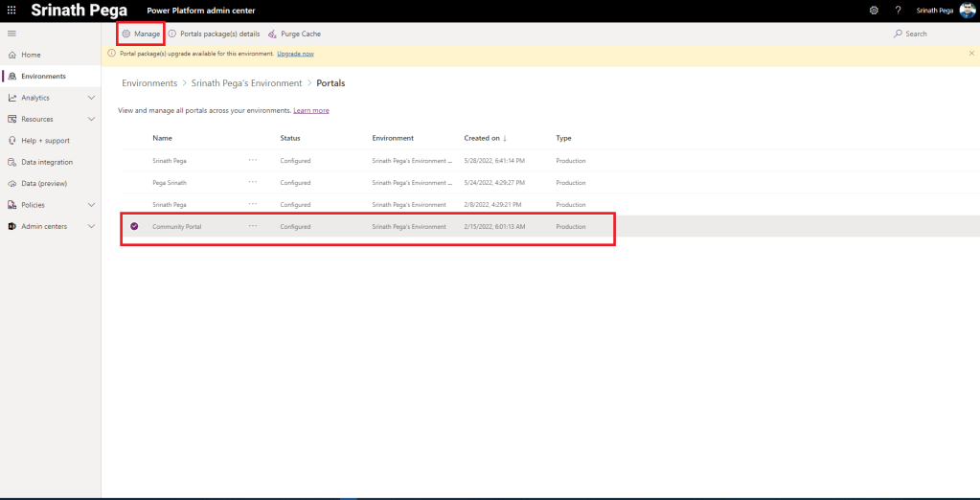The height and width of the screenshot is (500, 980).
Task: Click the help question mark icon
Action: [x=898, y=11]
